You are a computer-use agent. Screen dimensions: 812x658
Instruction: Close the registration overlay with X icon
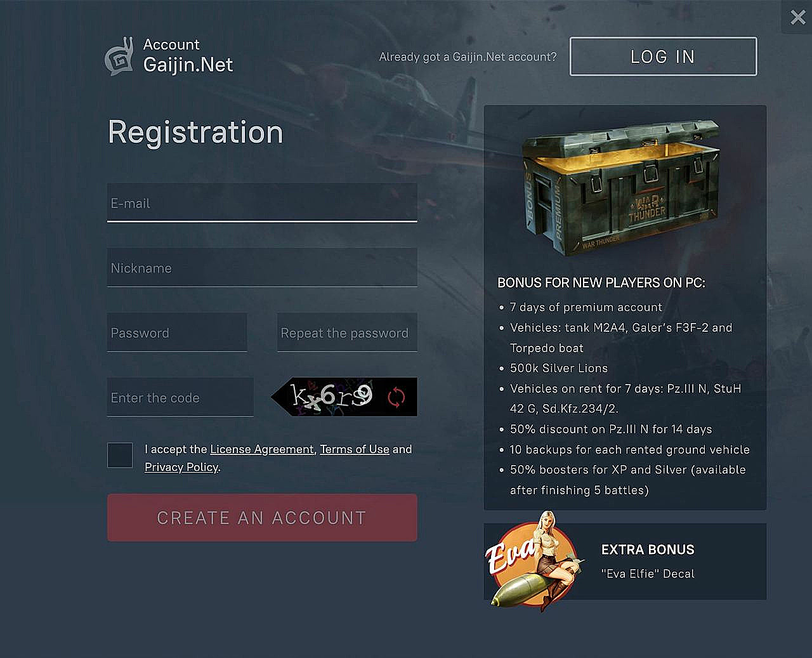(x=798, y=17)
